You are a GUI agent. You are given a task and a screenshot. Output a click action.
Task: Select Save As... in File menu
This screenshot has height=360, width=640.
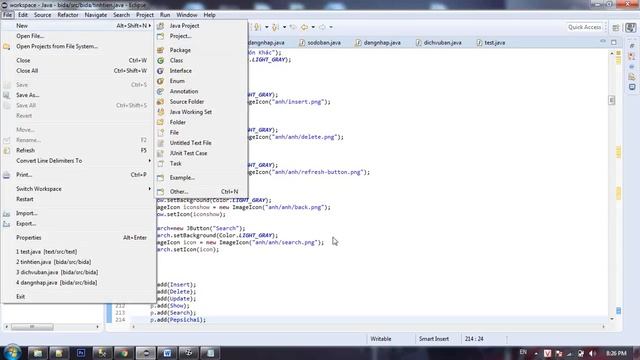pyautogui.click(x=27, y=95)
